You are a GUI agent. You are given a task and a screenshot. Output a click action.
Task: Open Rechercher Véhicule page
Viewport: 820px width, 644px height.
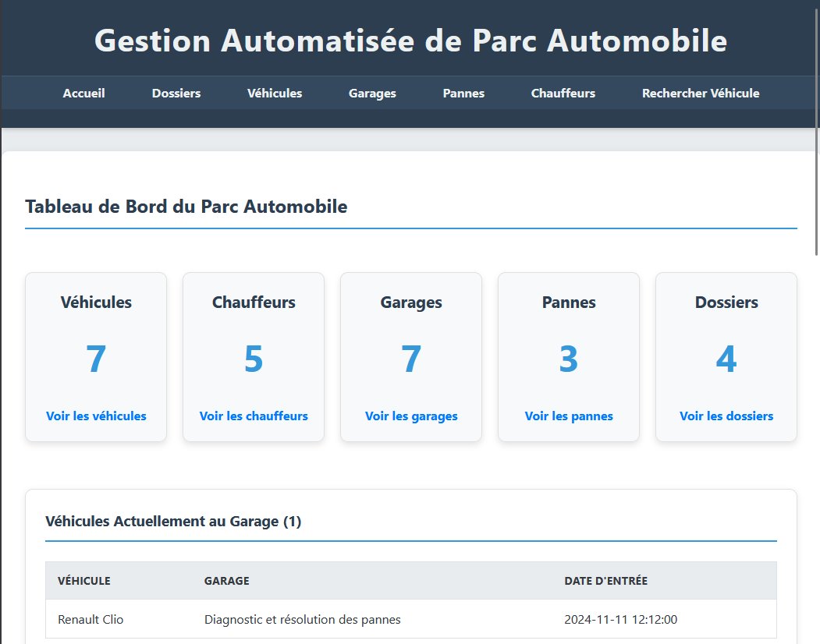[701, 94]
